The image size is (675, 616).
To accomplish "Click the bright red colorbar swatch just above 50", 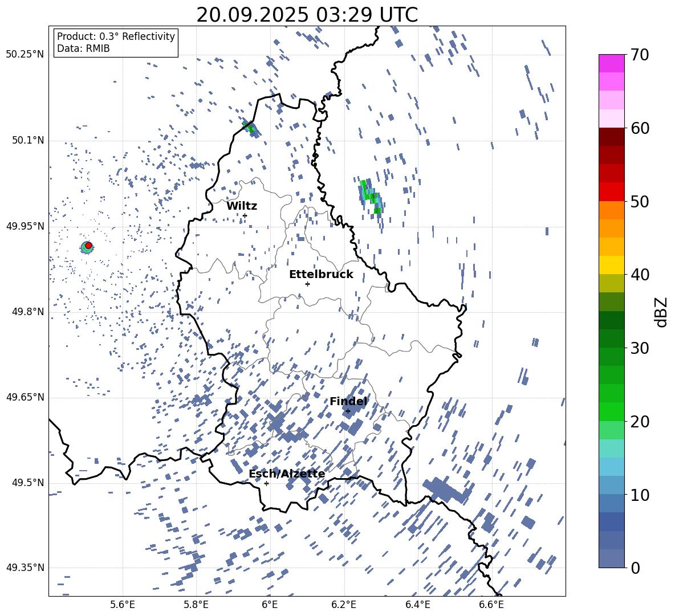I will coord(611,192).
